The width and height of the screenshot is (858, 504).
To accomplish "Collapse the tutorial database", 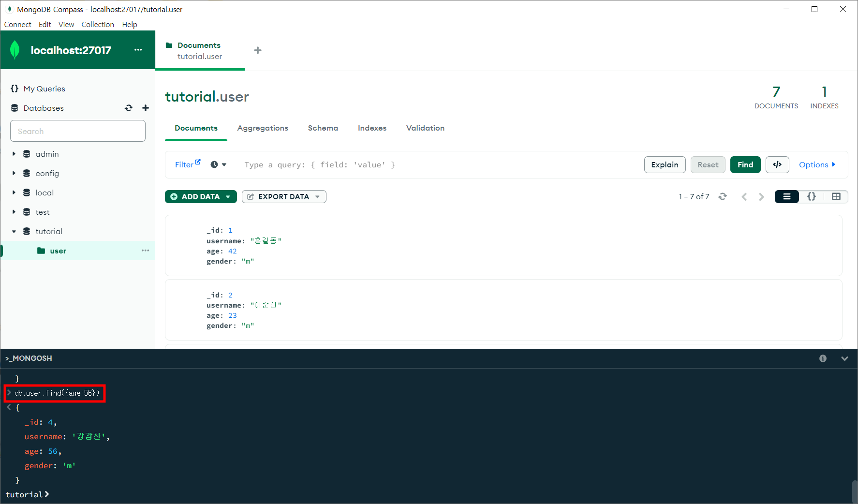I will [x=14, y=231].
